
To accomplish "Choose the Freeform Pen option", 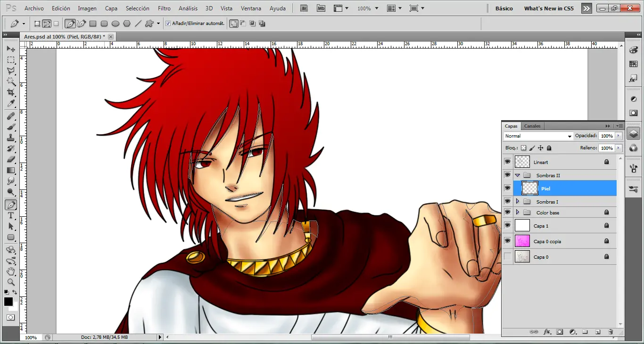I will pos(81,24).
